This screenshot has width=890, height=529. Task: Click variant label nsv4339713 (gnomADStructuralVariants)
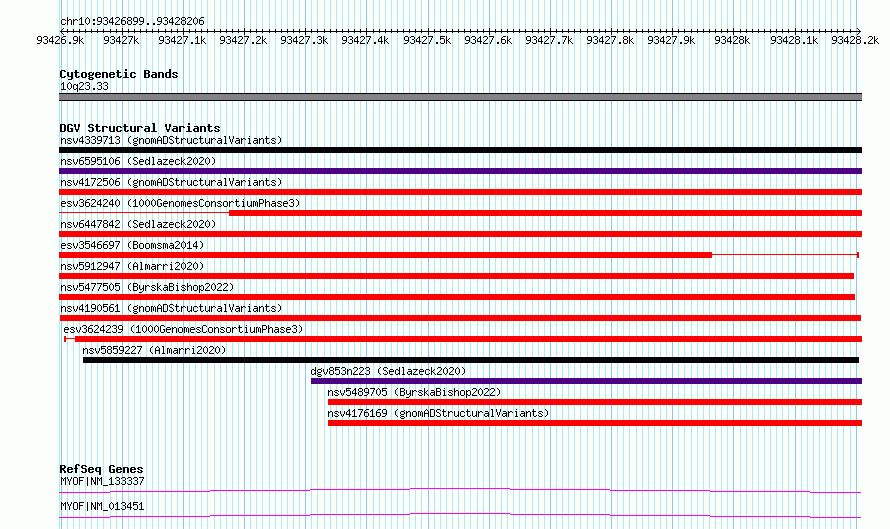point(171,140)
